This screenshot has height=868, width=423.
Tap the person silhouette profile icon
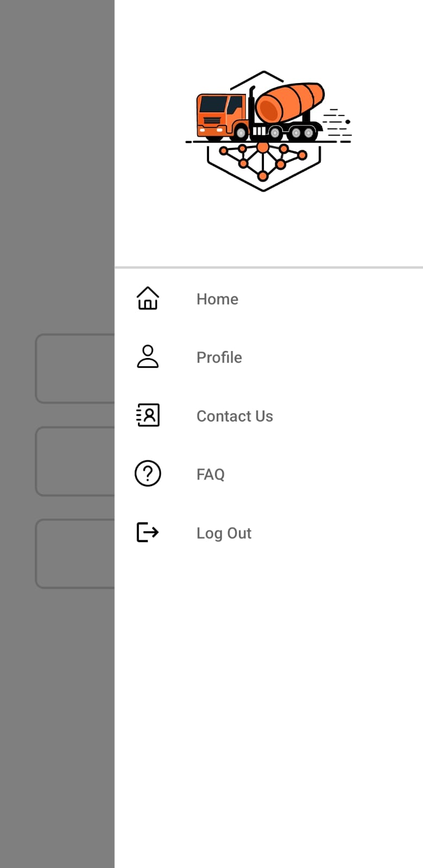[x=148, y=357]
